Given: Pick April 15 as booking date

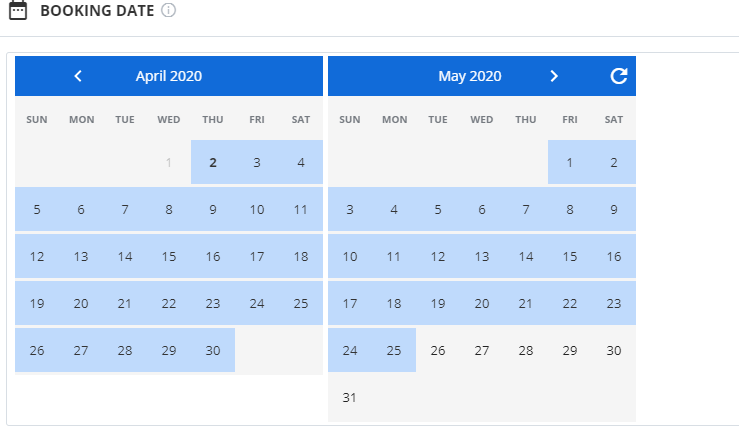Looking at the screenshot, I should [169, 257].
